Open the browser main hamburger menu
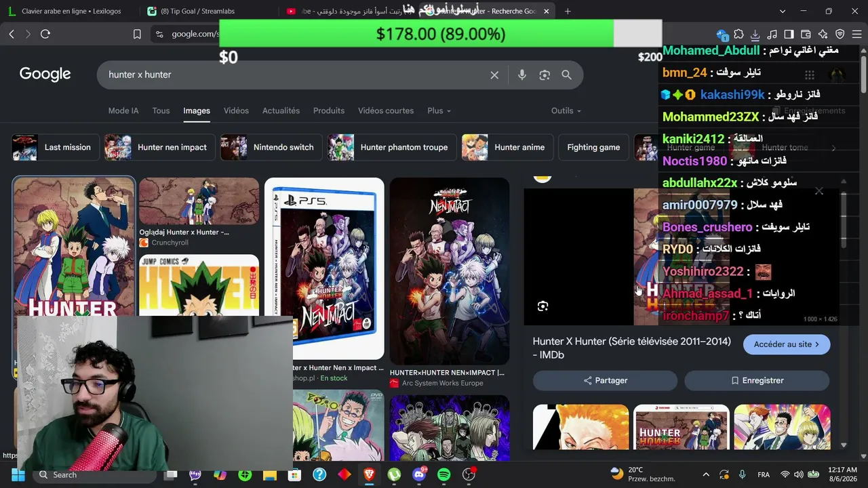Image resolution: width=868 pixels, height=488 pixels. [x=856, y=34]
